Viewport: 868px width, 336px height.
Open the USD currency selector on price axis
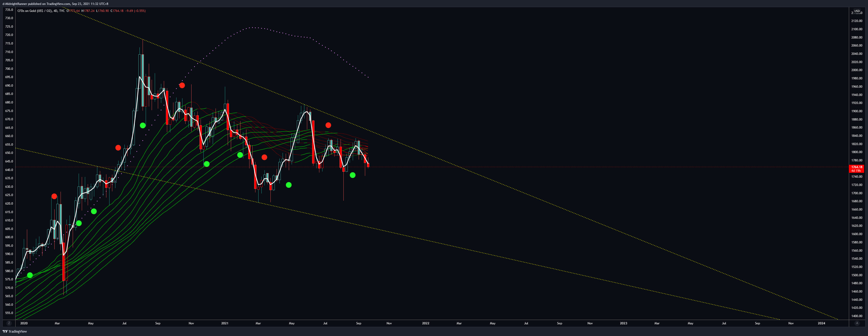857,11
